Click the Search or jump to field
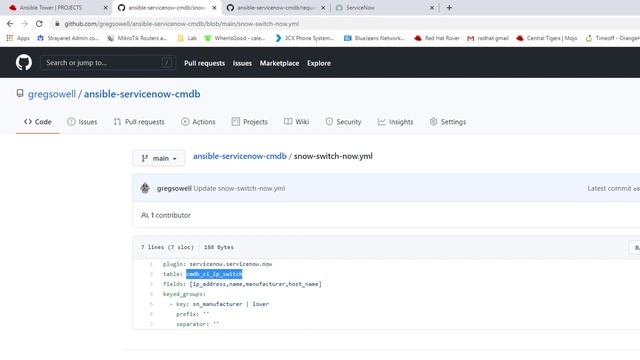This screenshot has height=360, width=640. tap(108, 62)
